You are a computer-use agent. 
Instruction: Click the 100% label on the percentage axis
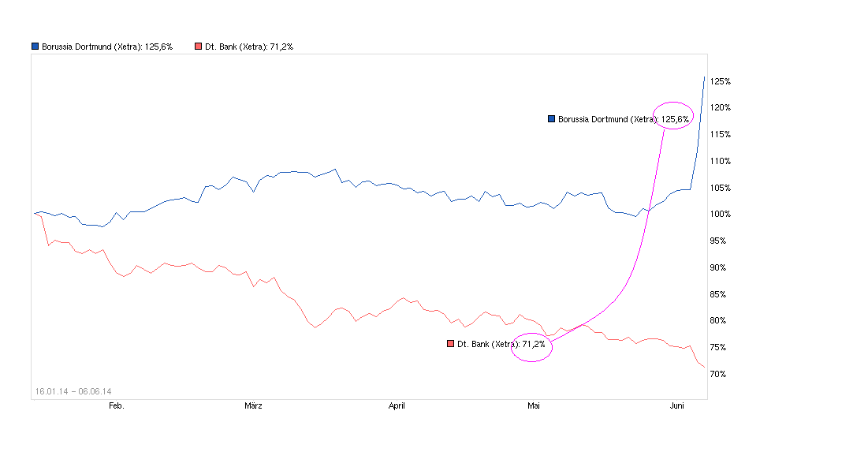click(x=720, y=215)
